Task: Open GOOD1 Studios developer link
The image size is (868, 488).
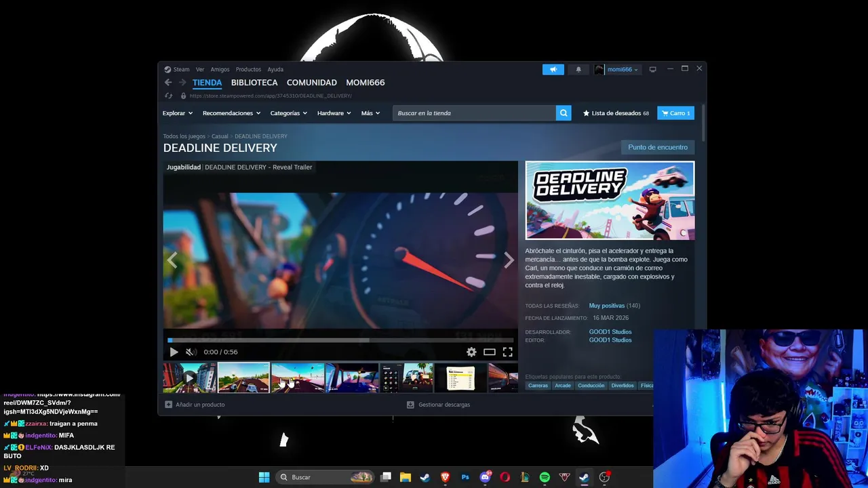Action: 610,332
